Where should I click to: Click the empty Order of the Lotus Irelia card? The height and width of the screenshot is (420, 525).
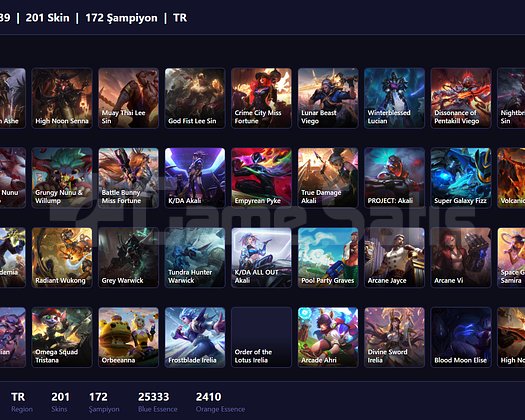click(x=261, y=337)
